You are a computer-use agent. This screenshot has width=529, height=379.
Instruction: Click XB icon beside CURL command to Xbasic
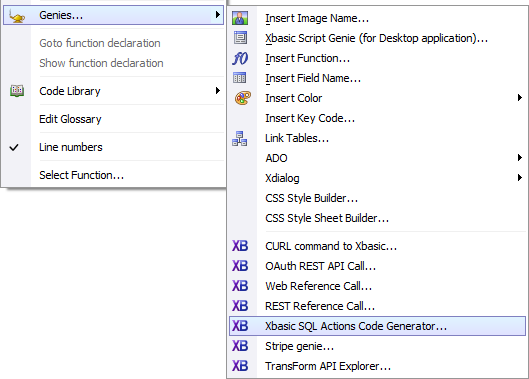(240, 246)
